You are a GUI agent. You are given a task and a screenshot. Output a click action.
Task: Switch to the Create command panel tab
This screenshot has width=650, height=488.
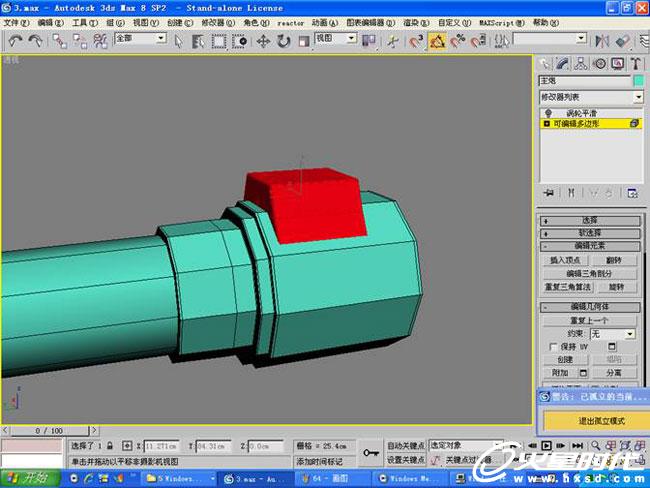544,63
